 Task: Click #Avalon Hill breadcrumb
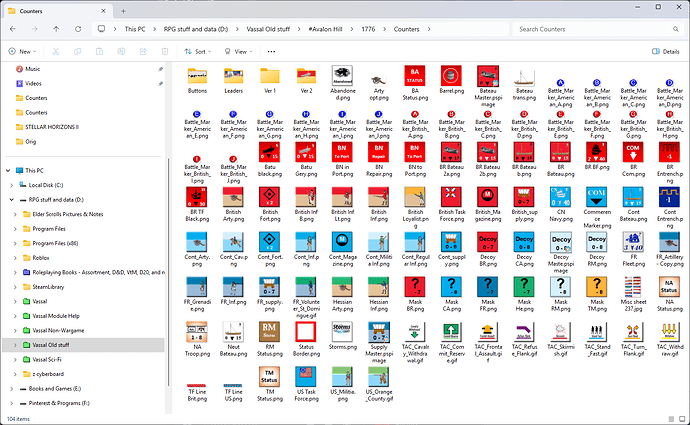pos(325,29)
